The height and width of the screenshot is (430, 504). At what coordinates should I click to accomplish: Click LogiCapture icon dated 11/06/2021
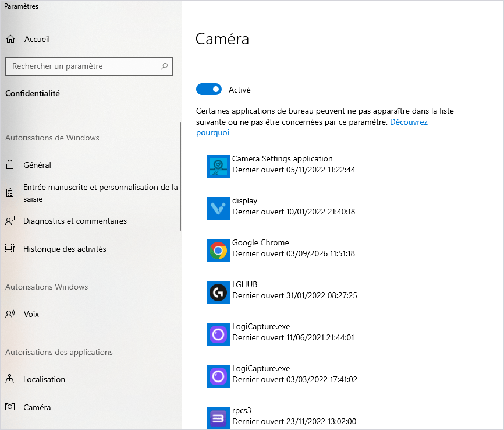click(218, 334)
